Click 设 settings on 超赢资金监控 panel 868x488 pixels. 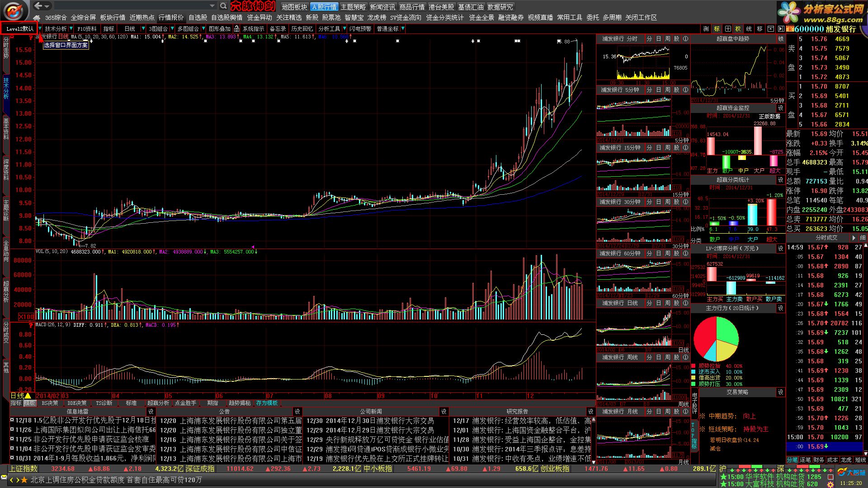[x=781, y=108]
